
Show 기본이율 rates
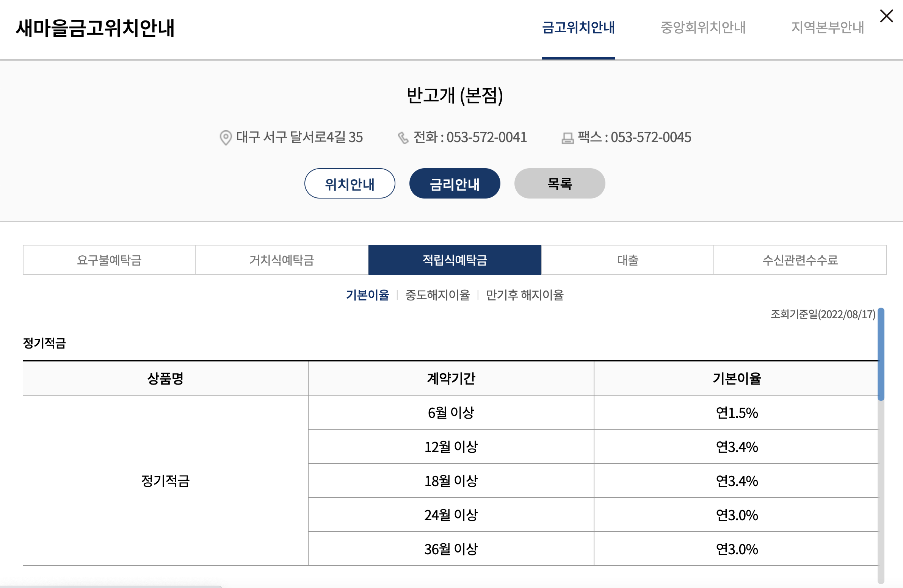(367, 295)
